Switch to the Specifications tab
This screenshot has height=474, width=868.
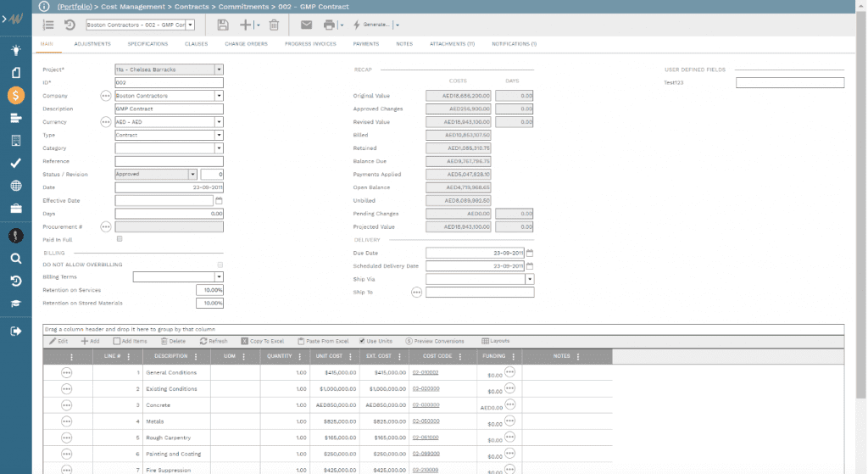coord(147,44)
